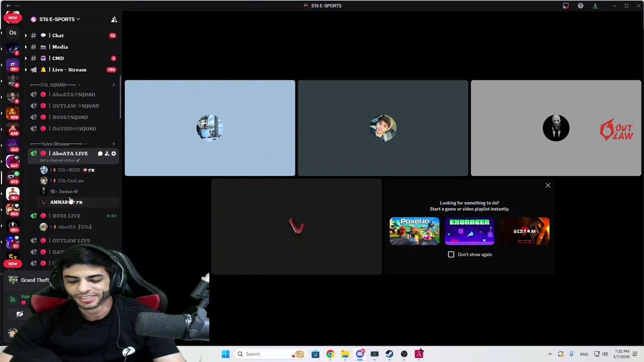The width and height of the screenshot is (644, 362).
Task: Expand arrow beside Live · Stream channel
Action: (x=26, y=70)
